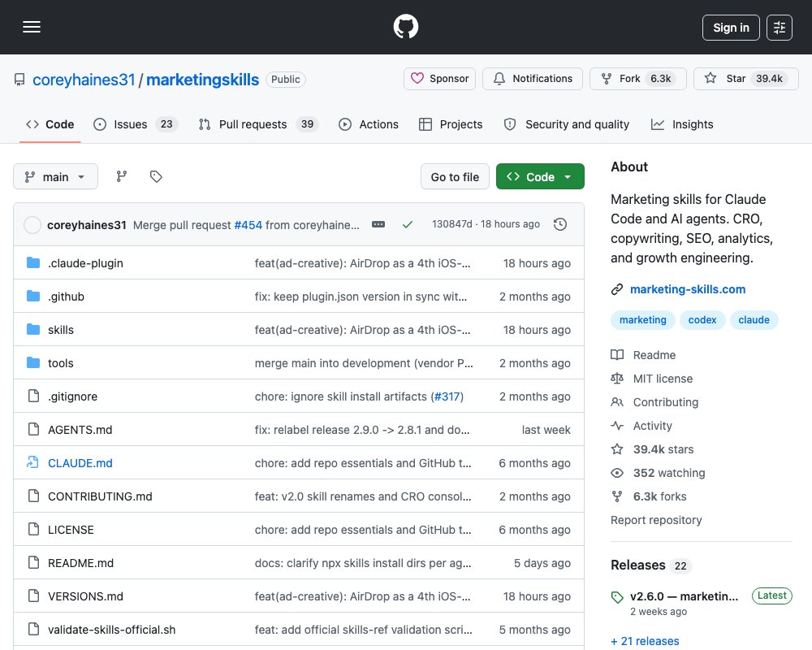Click the Sign in button
The width and height of the screenshot is (812, 650).
(x=731, y=28)
